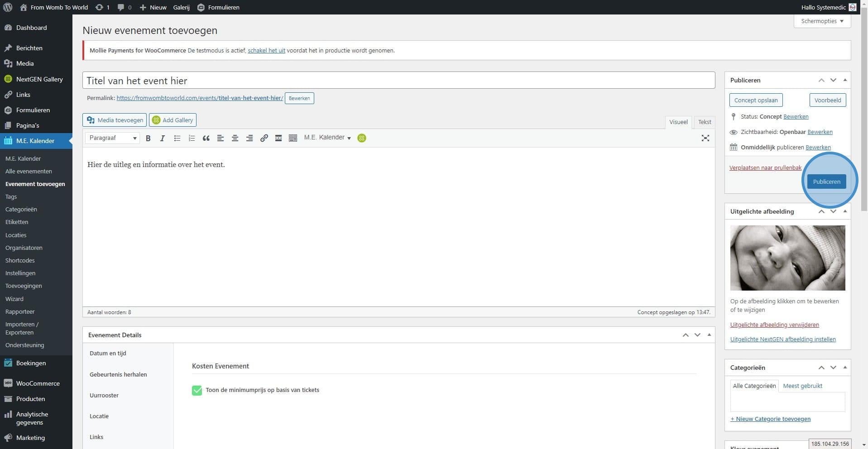Click the Publiceren button
Viewport: 868px width, 449px height.
[x=826, y=182]
